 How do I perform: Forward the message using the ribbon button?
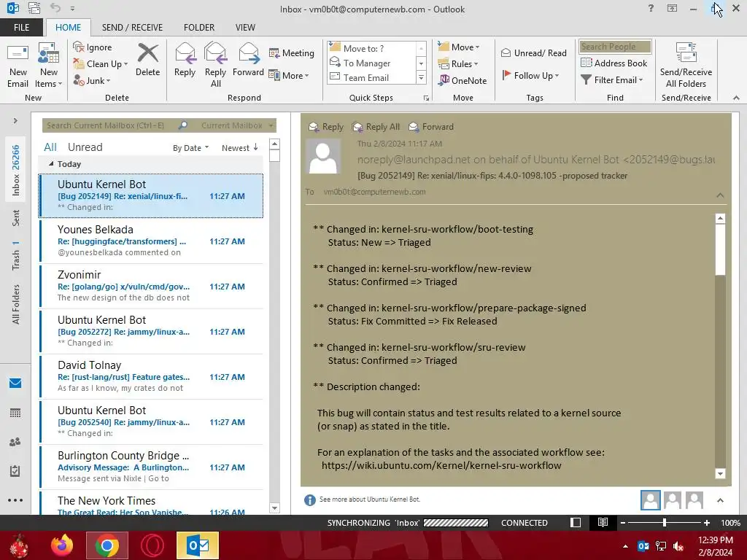pyautogui.click(x=248, y=61)
